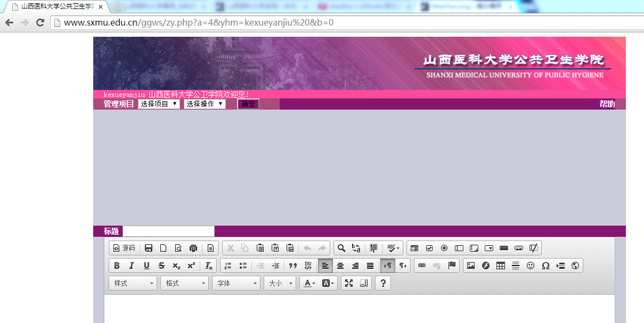Click the Block Quote icon

(292, 266)
